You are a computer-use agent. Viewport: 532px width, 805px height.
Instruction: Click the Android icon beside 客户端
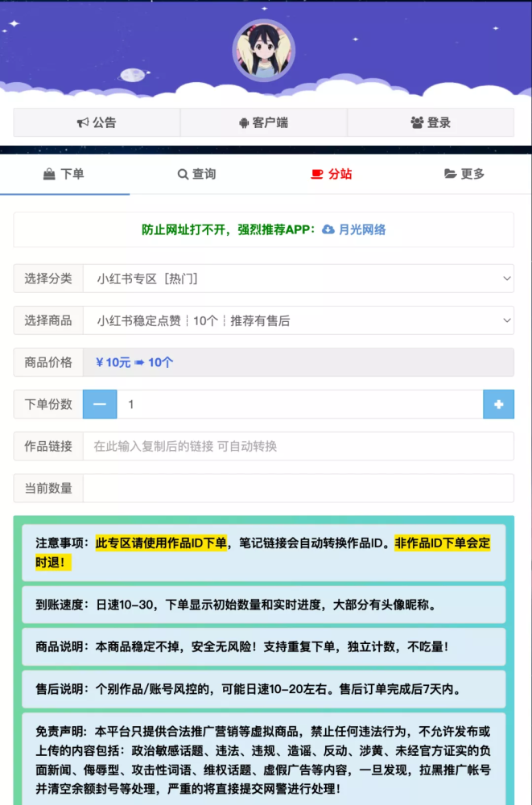[244, 122]
